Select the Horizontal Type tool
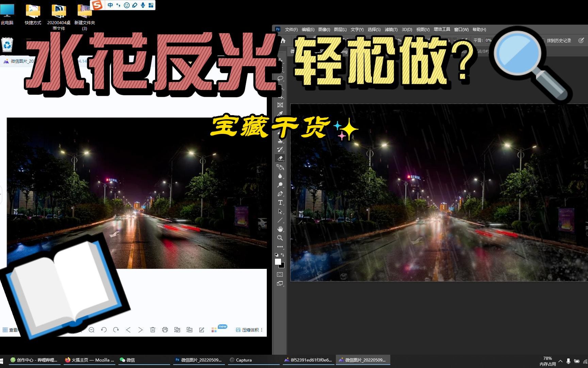 point(280,202)
